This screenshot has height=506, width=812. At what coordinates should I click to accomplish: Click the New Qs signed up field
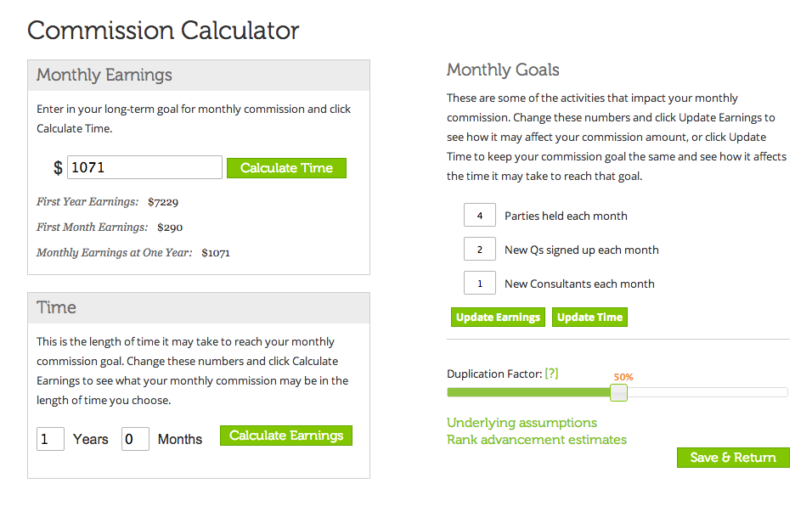click(x=480, y=250)
